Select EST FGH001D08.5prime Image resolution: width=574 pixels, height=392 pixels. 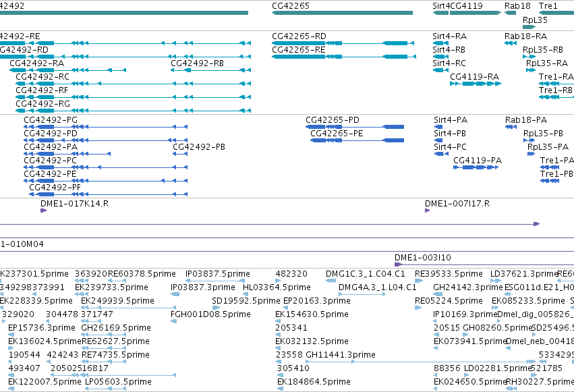[173, 321]
